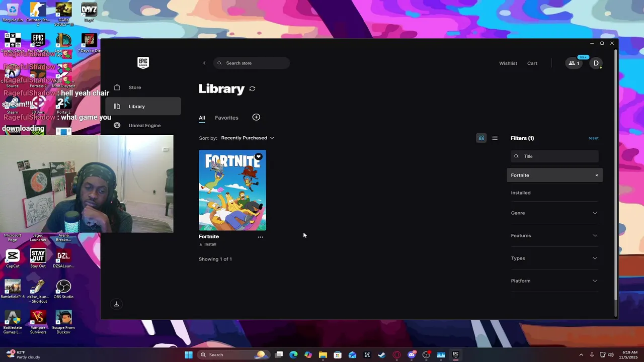Image resolution: width=644 pixels, height=362 pixels.
Task: Open the DayZ desktop shortcut
Action: [x=89, y=13]
